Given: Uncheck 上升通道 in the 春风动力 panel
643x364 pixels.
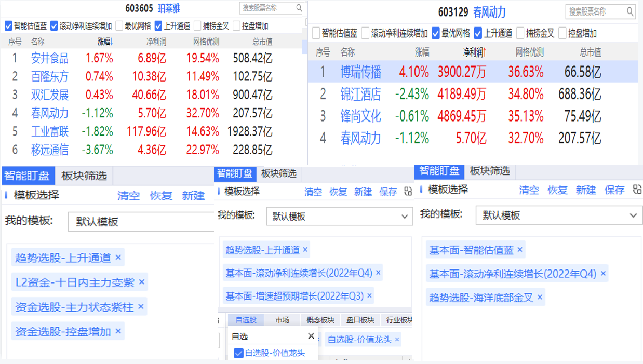Looking at the screenshot, I should coord(478,33).
